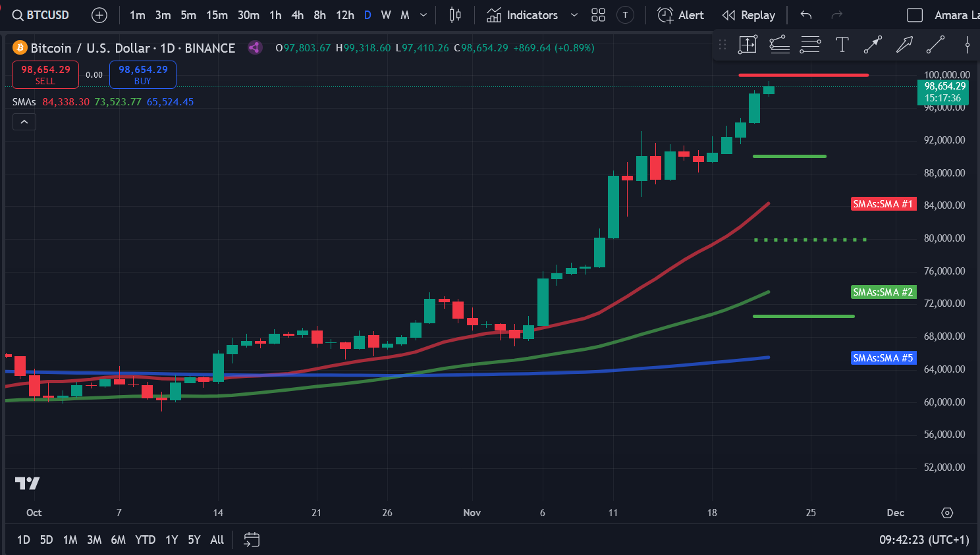
Task: Select the horizontal parallel lines tool
Action: pyautogui.click(x=810, y=45)
